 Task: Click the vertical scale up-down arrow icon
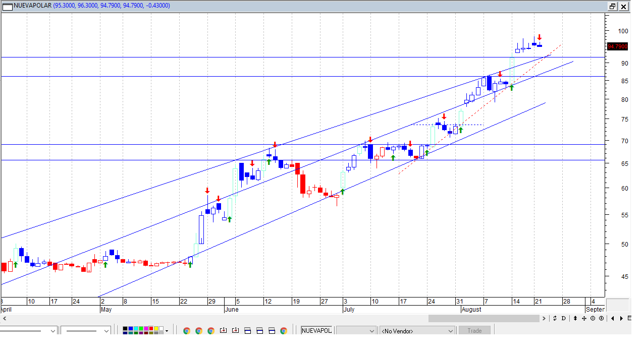click(x=575, y=318)
